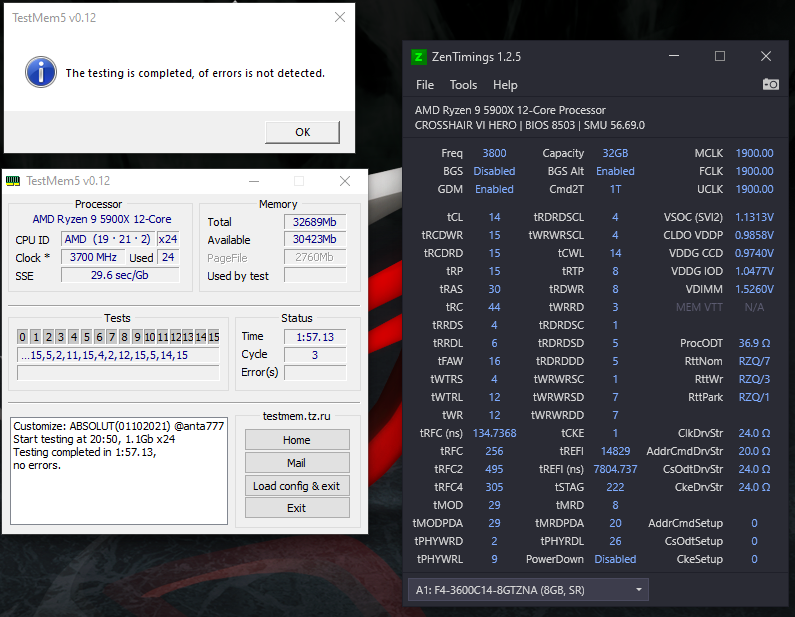Click the Used threads field showing 24
The height and width of the screenshot is (617, 795).
(x=168, y=257)
